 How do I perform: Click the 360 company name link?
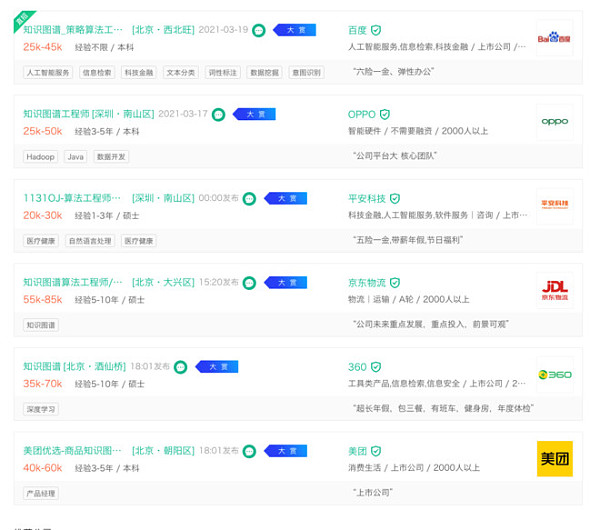pos(357,367)
